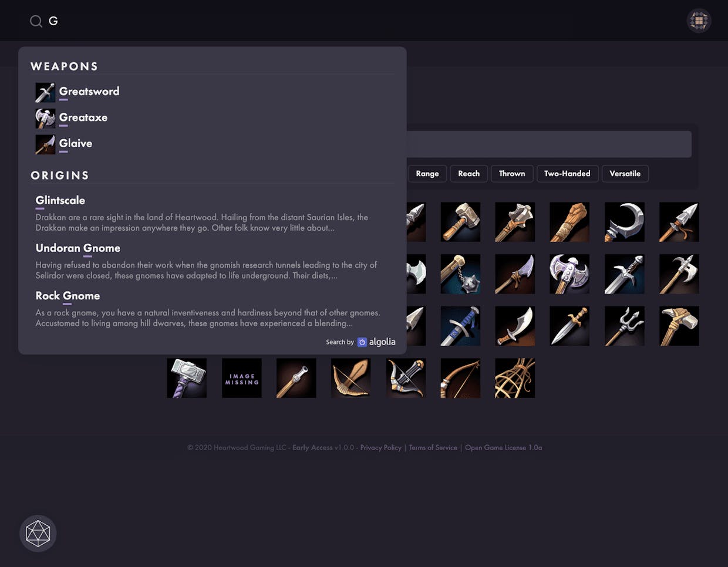Open the grid menu icon at top right
This screenshot has height=567, width=728.
[699, 21]
